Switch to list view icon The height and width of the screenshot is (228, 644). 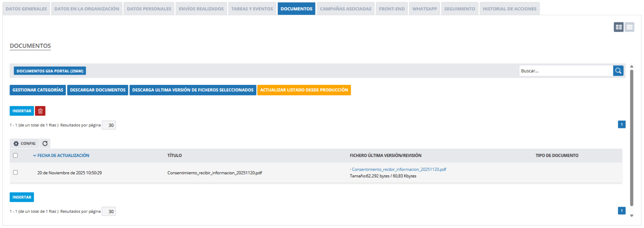pyautogui.click(x=629, y=27)
